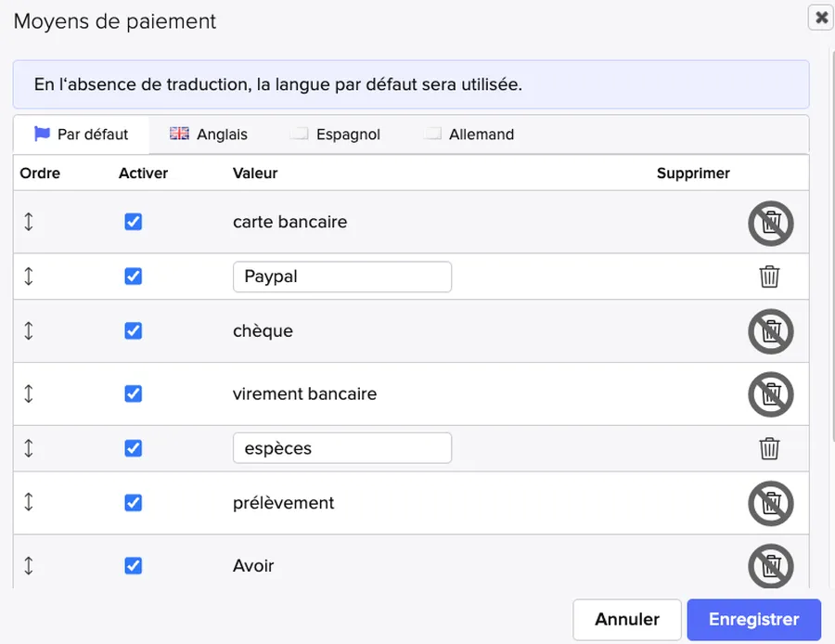Switch to the Anglais language tab
The image size is (835, 644).
tap(209, 135)
